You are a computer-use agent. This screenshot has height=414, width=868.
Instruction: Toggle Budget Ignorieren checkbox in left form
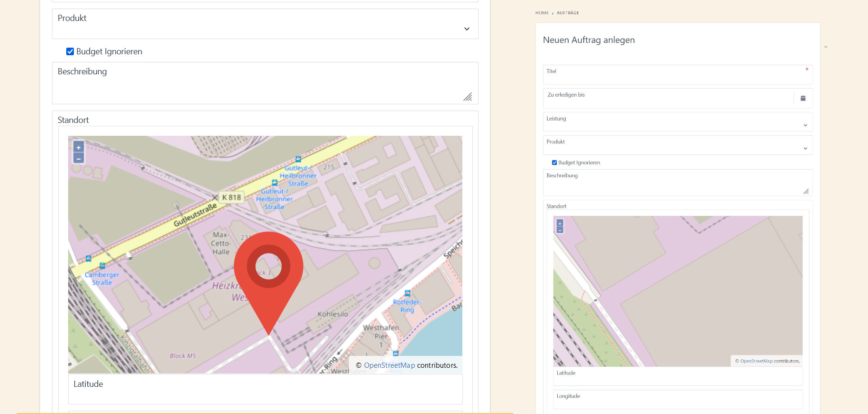70,51
